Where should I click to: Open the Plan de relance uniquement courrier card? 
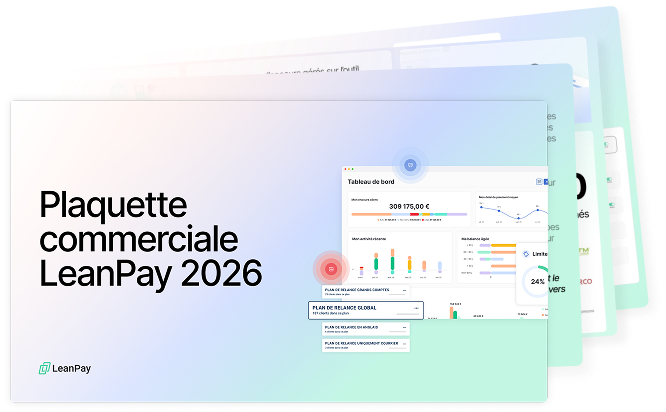[366, 345]
